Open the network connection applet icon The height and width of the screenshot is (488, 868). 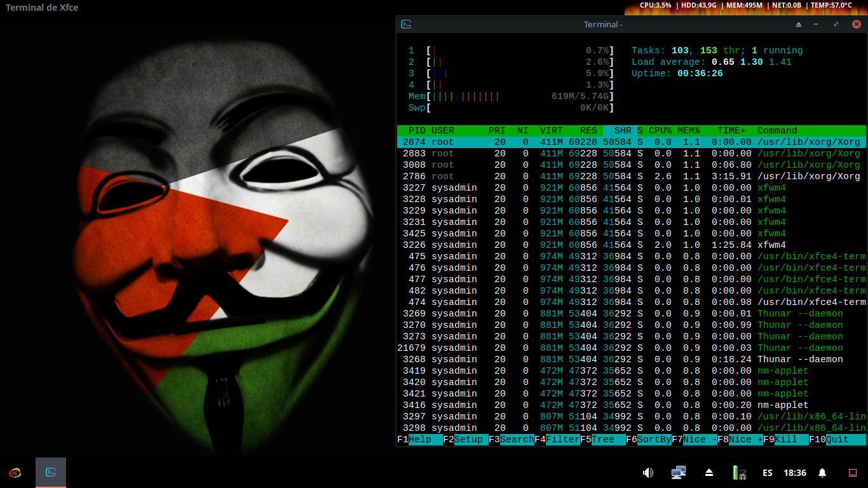click(679, 473)
